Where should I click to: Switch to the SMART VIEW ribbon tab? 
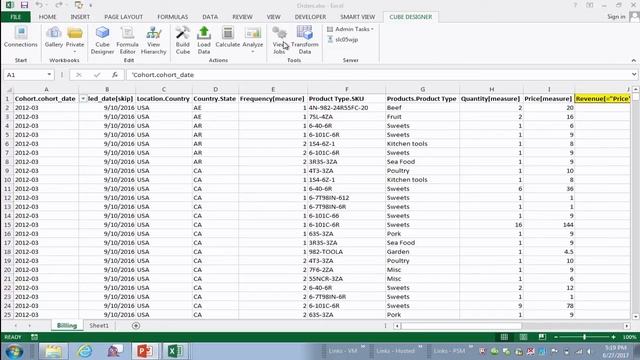[358, 17]
